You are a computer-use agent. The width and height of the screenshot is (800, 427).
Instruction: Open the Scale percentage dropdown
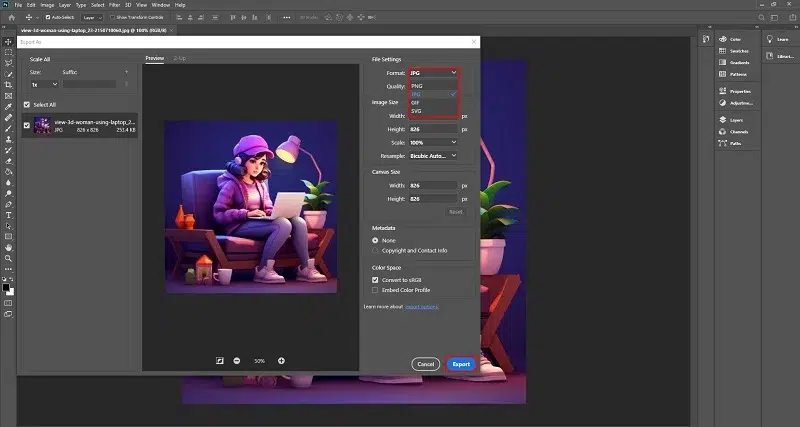pyautogui.click(x=433, y=142)
